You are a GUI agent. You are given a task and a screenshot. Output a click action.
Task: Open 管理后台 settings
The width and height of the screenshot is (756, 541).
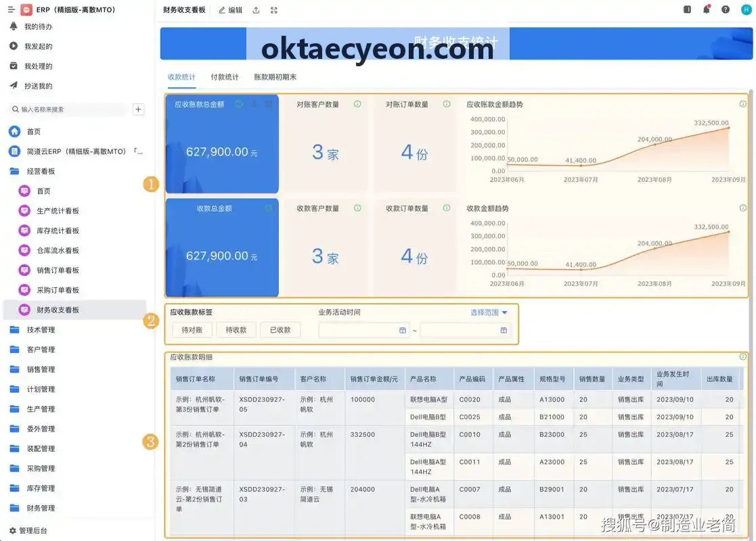click(x=28, y=530)
